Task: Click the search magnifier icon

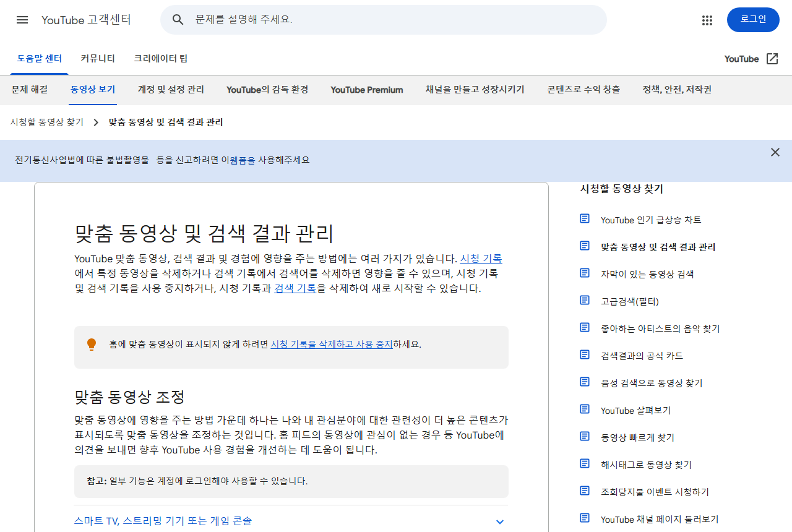Action: coord(178,20)
